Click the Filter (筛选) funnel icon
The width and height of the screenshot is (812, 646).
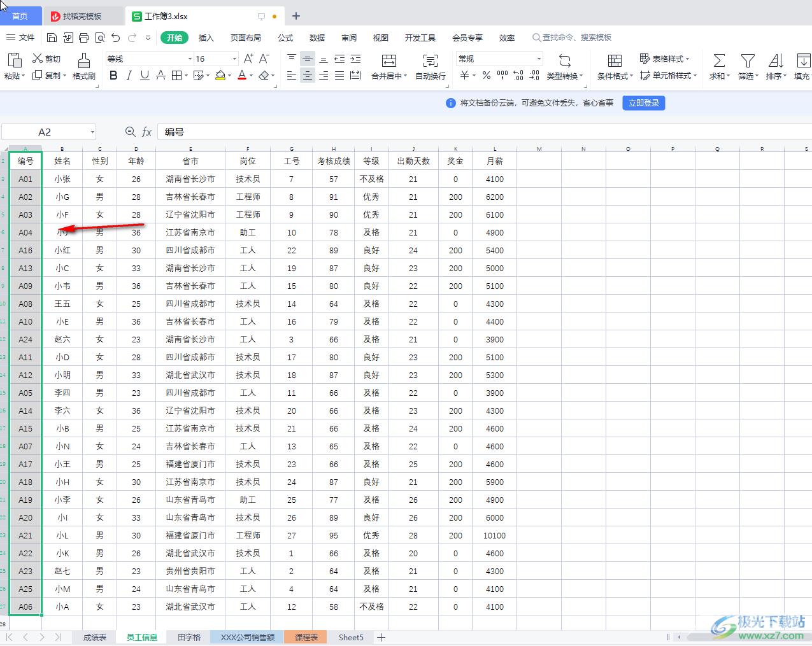point(748,60)
